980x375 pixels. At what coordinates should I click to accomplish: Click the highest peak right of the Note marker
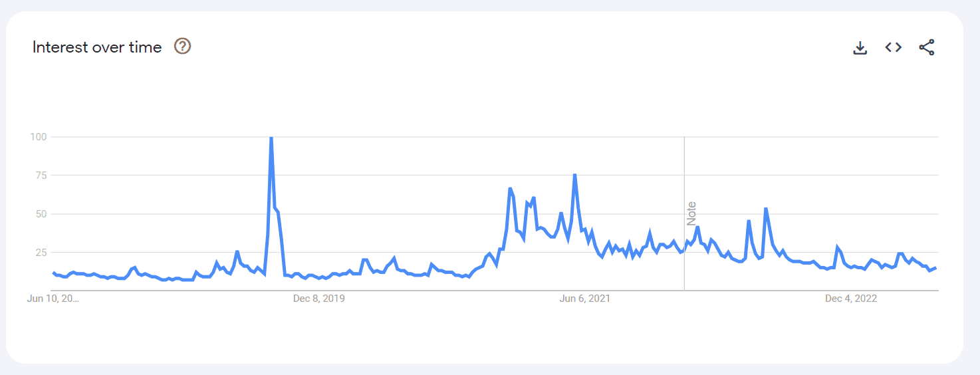[x=766, y=209]
